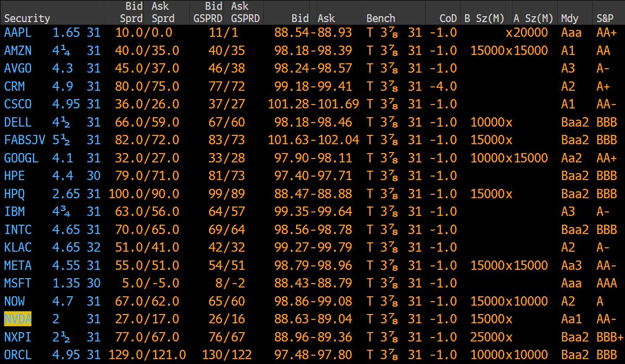This screenshot has width=625, height=364.
Task: Click the Bench column header
Action: pyautogui.click(x=381, y=18)
